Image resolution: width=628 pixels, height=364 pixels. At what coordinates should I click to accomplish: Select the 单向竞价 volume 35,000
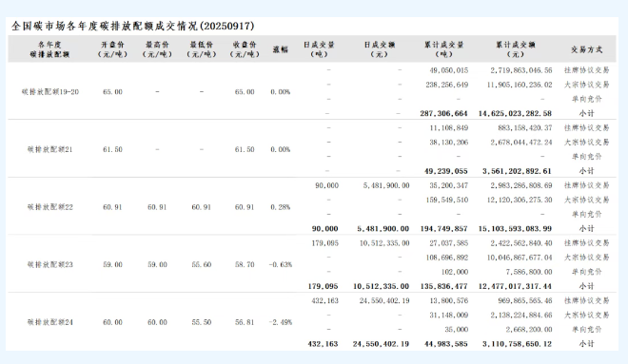coord(456,330)
